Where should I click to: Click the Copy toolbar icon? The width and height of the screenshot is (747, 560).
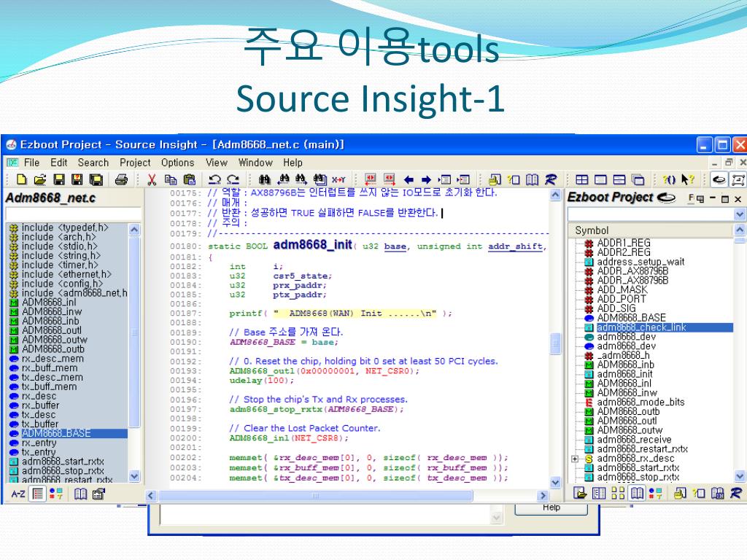click(170, 179)
